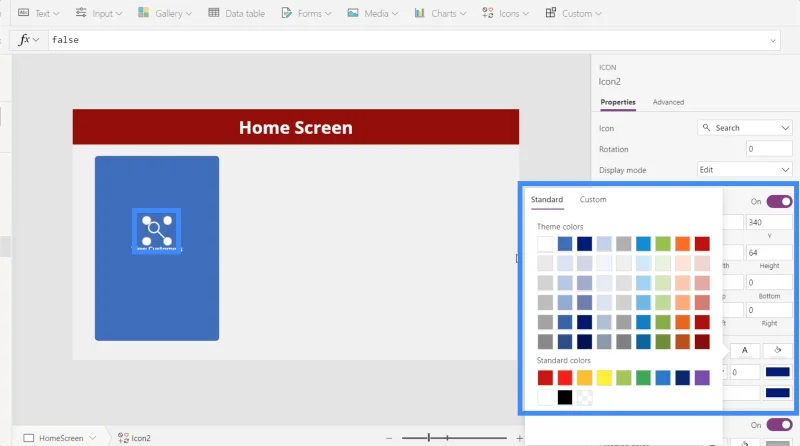Viewport: 800px width, 446px height.
Task: Select the Home Screen header label
Action: coord(296,127)
